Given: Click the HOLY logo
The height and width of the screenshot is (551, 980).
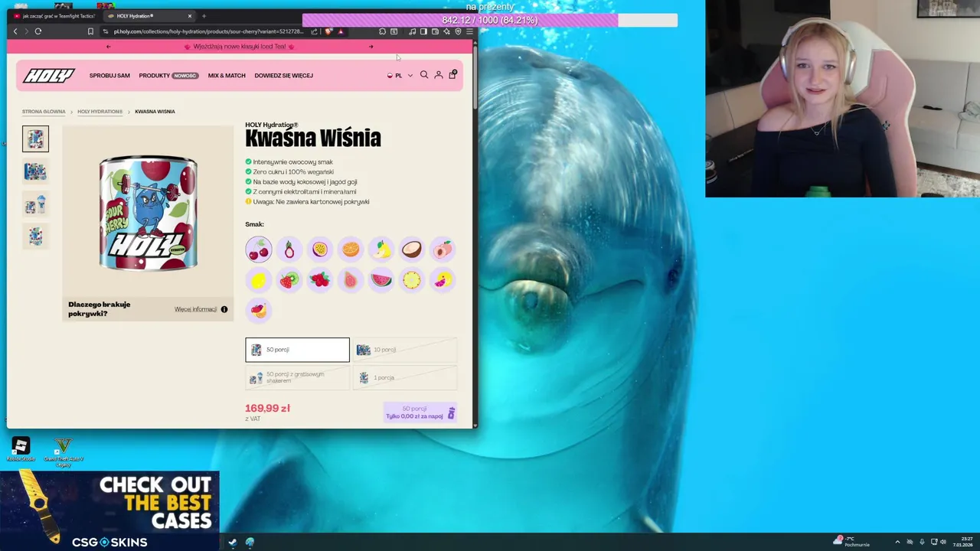Looking at the screenshot, I should coord(48,75).
